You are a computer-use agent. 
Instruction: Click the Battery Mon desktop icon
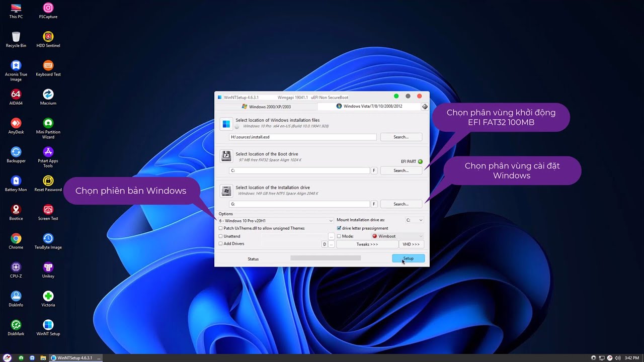point(16,184)
